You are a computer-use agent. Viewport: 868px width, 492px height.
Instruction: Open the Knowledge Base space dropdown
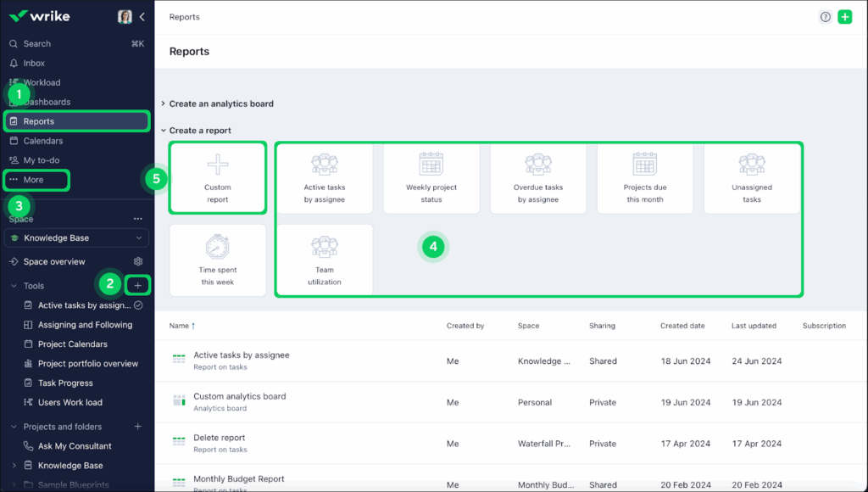(x=77, y=238)
